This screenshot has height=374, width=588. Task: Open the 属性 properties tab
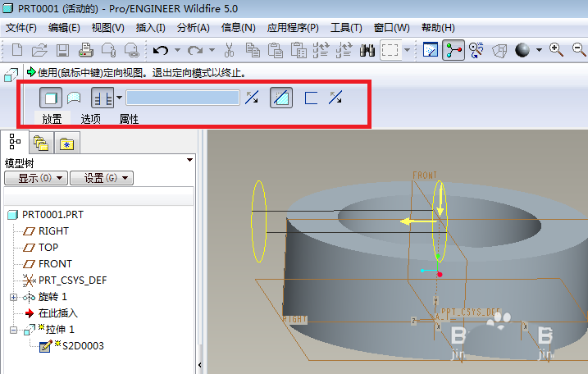[129, 119]
